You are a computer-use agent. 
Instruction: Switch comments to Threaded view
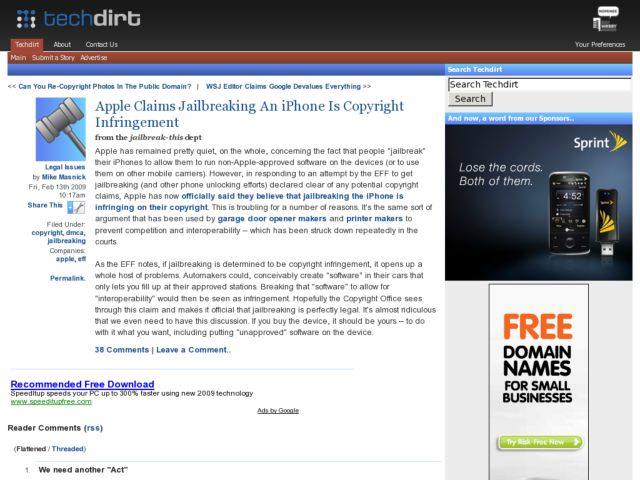pos(69,449)
